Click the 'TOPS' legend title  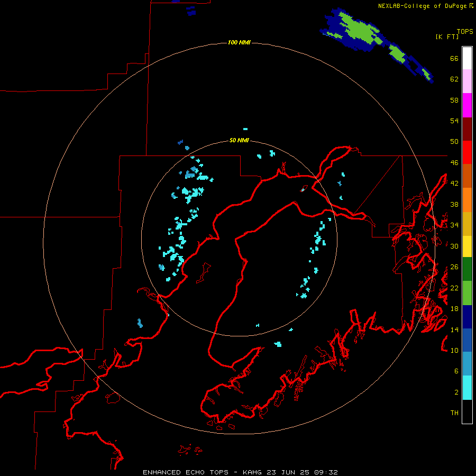pyautogui.click(x=465, y=32)
